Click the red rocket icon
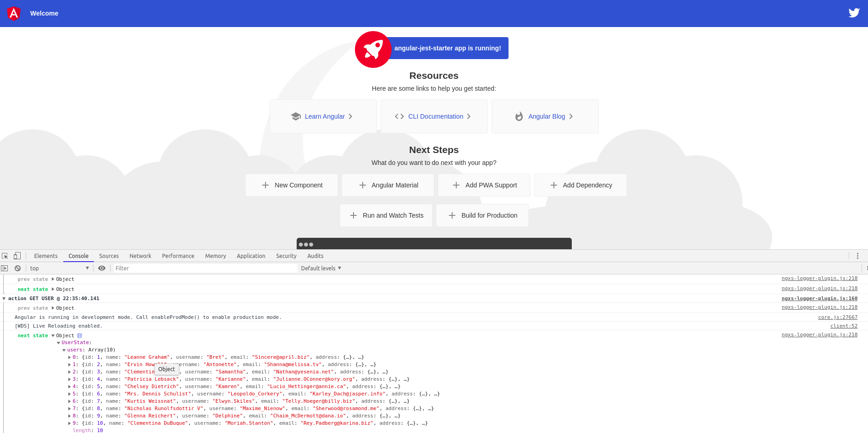The height and width of the screenshot is (433, 868). click(373, 49)
